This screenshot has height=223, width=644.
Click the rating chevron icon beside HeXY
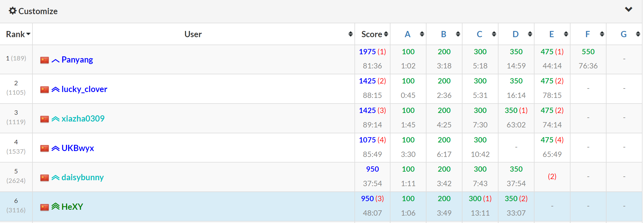point(55,206)
